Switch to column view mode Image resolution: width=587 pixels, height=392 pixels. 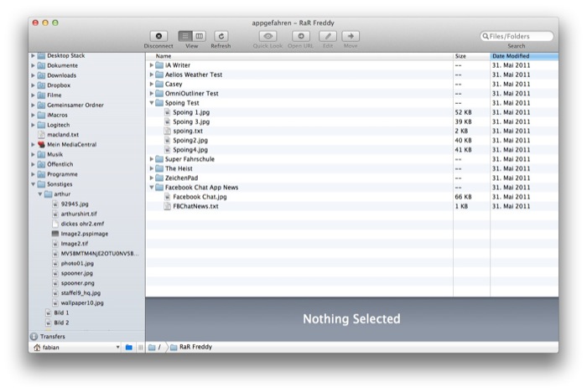(199, 36)
